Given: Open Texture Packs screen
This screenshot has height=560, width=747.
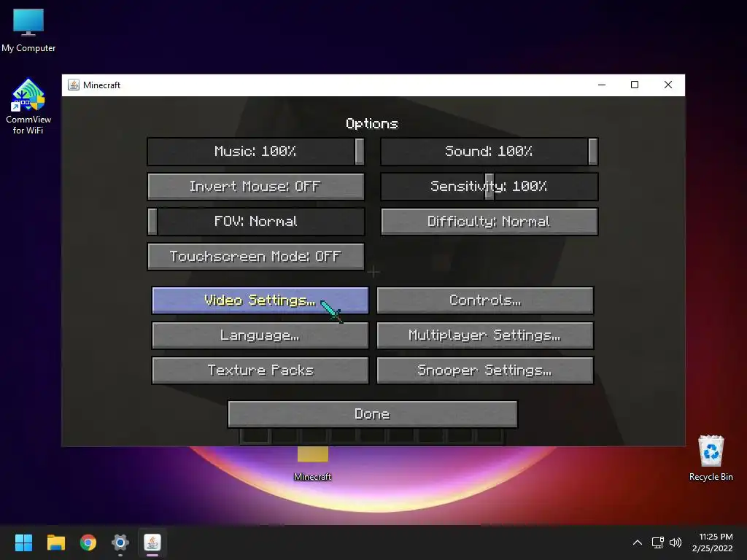Looking at the screenshot, I should pos(260,370).
